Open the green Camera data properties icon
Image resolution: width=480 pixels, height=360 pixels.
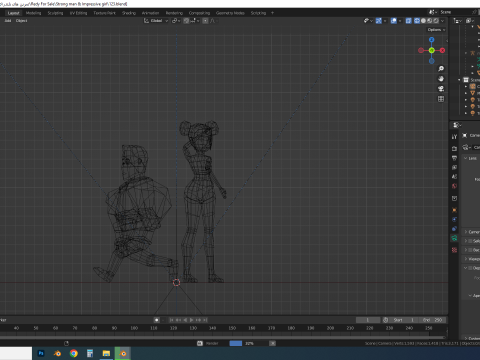pos(454,238)
